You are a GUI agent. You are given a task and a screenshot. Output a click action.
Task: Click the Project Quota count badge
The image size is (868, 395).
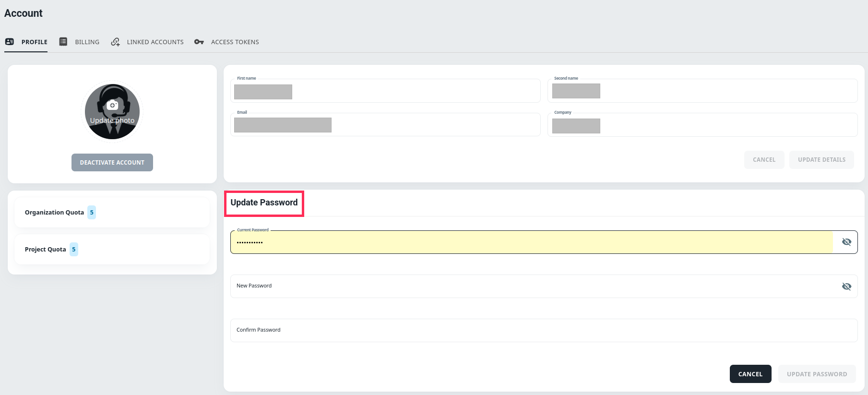[x=74, y=250]
